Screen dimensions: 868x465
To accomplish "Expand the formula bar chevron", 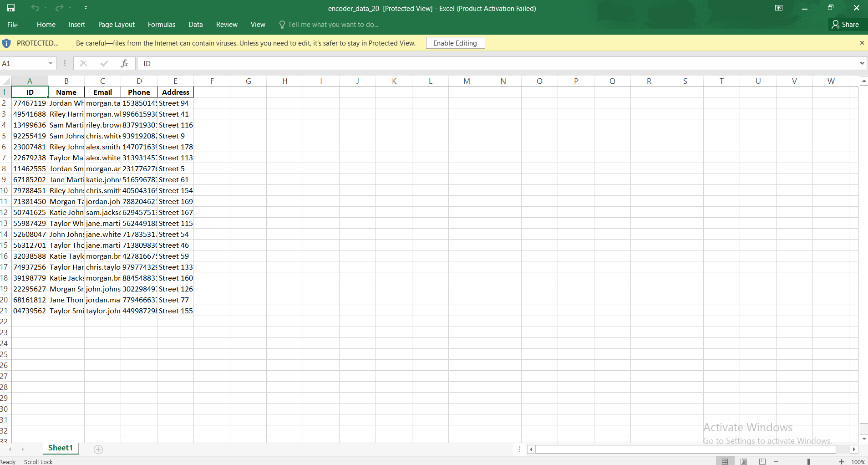I will (x=862, y=63).
